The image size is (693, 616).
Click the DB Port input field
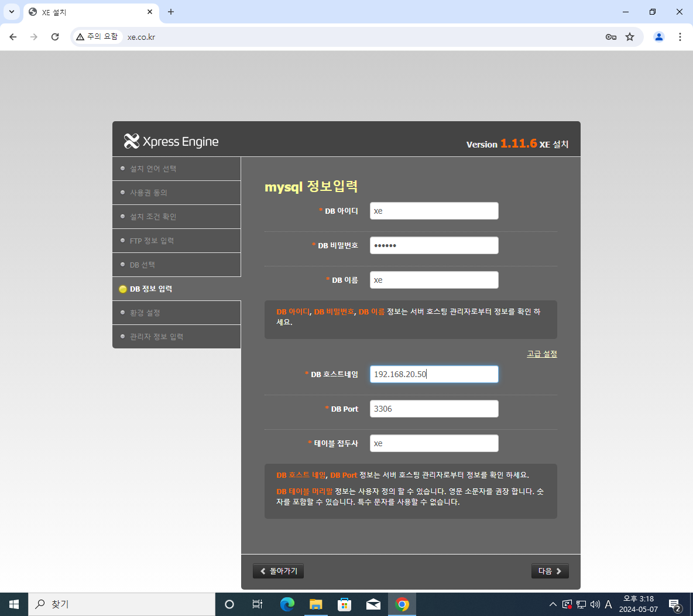tap(434, 409)
